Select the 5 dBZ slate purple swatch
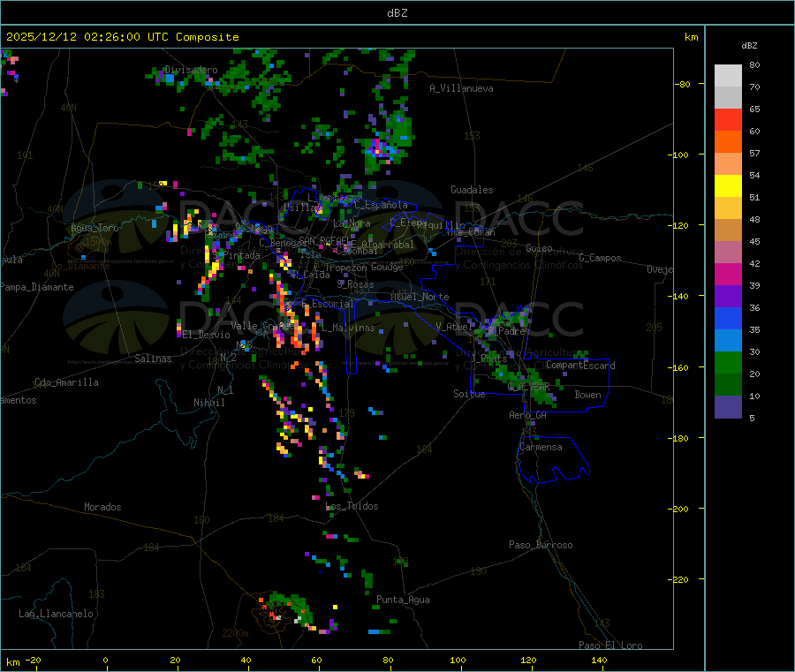Screen dimensions: 795x672 point(728,407)
